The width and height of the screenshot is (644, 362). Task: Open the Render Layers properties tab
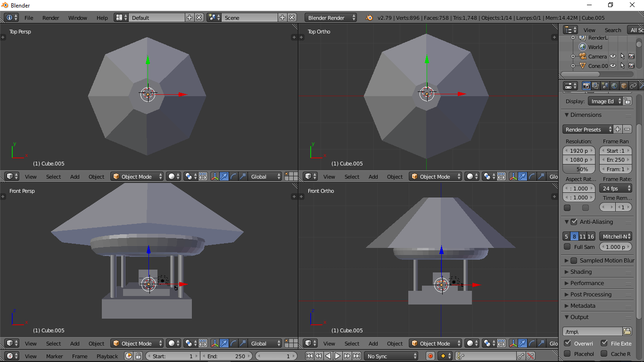coord(595,86)
